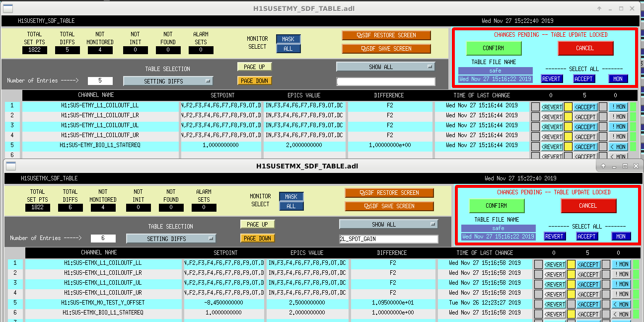The width and height of the screenshot is (644, 322).
Task: Click PAGE DOWN in ETMX window
Action: point(257,239)
